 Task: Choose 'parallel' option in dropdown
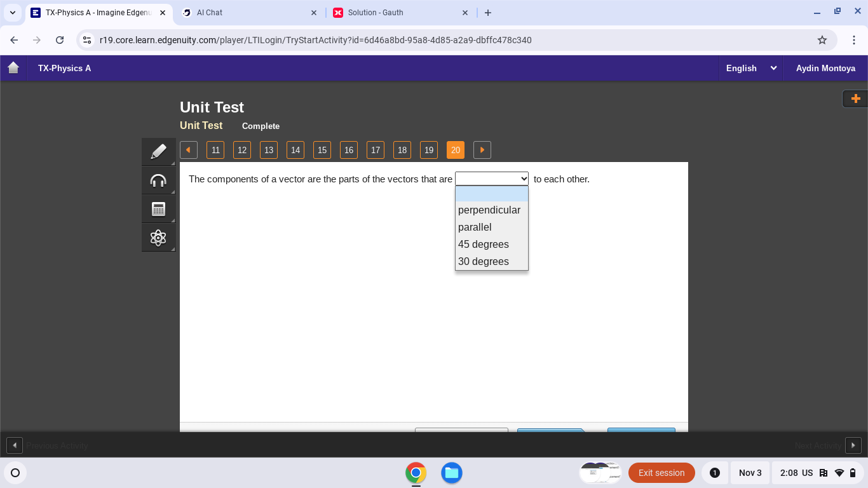coord(475,227)
